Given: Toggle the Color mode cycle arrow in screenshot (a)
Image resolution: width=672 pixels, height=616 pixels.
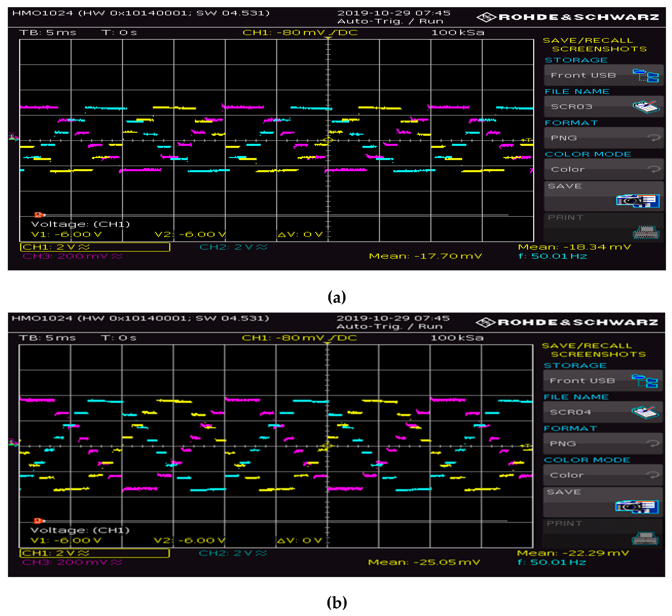Looking at the screenshot, I should tap(654, 169).
